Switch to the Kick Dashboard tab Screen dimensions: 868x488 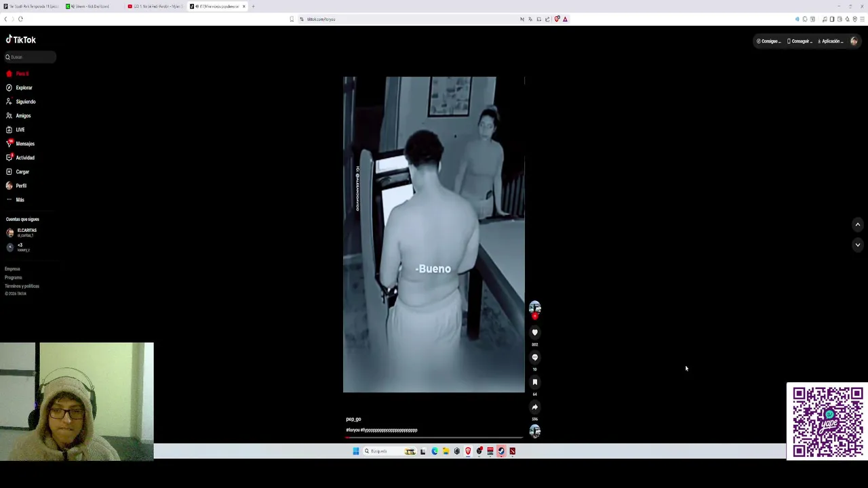click(94, 6)
